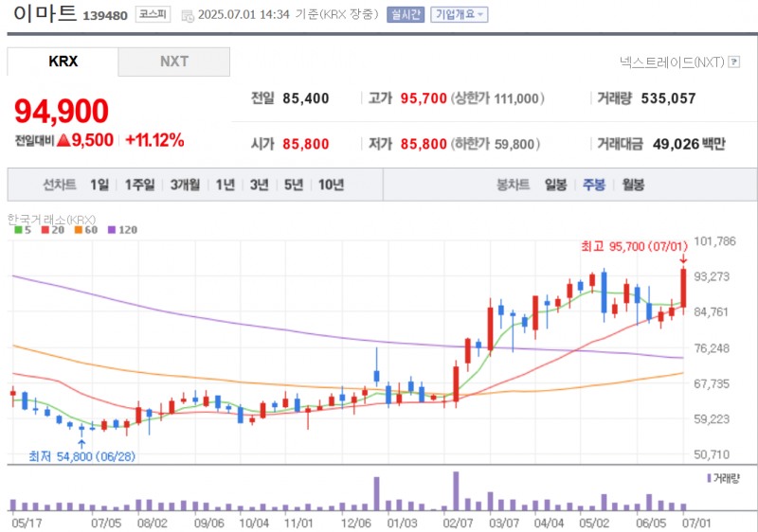Screen dimensions: 758x532
Task: Click the calendar icon beside the date
Action: [187, 15]
